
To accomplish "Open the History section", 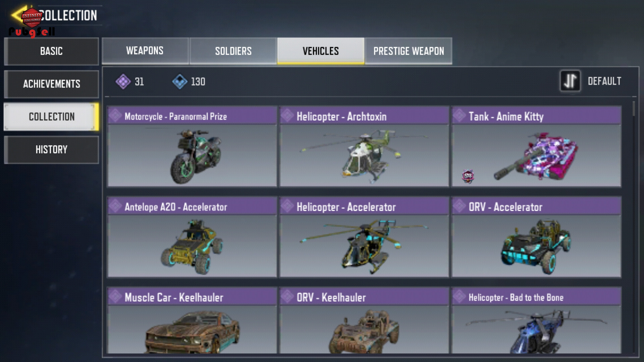I will [51, 149].
